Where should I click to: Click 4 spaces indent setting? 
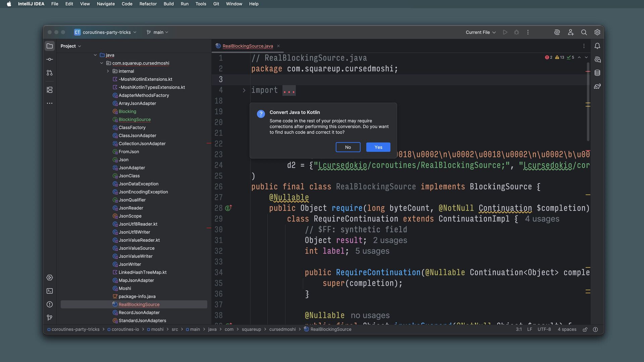point(567,329)
